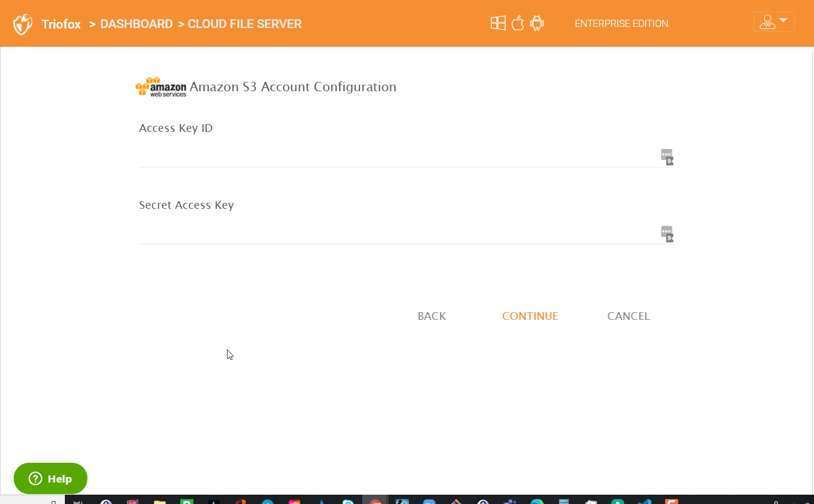Click the CONTINUE button
The width and height of the screenshot is (814, 504).
pyautogui.click(x=530, y=316)
